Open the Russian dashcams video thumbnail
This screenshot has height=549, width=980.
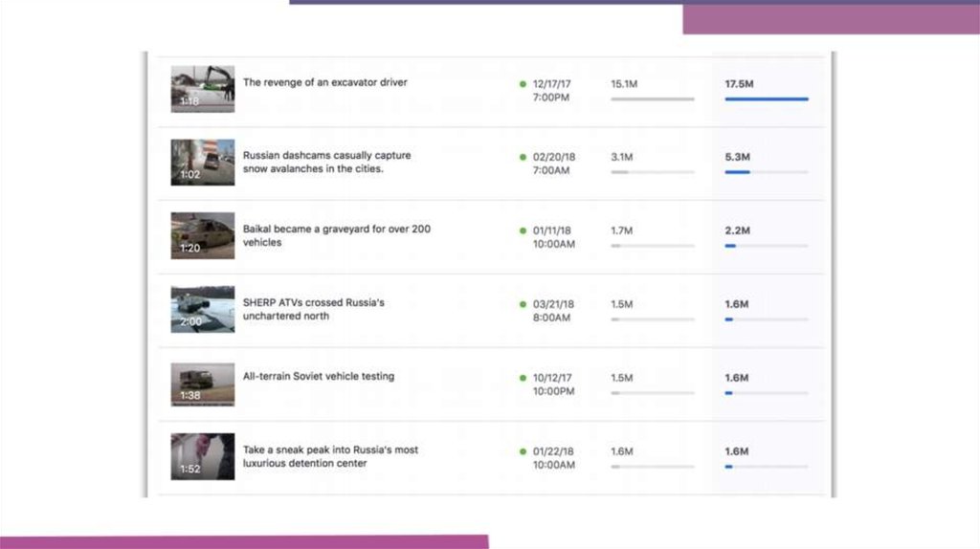pos(202,163)
